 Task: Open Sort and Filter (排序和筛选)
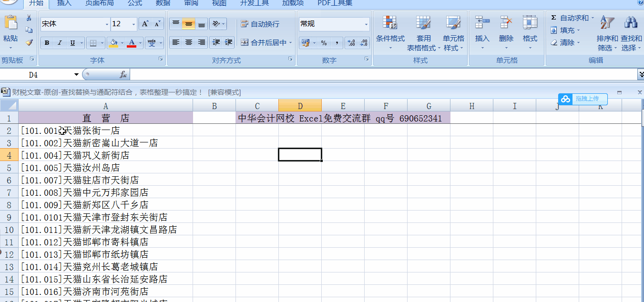(x=607, y=32)
